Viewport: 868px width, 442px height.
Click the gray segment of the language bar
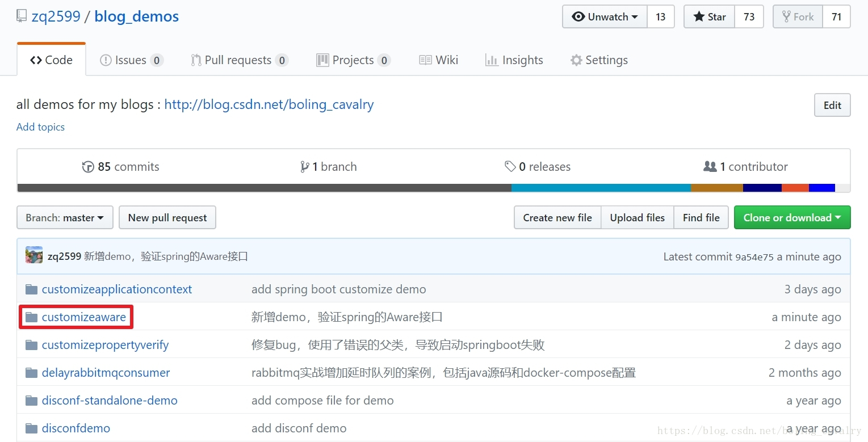[x=265, y=188]
